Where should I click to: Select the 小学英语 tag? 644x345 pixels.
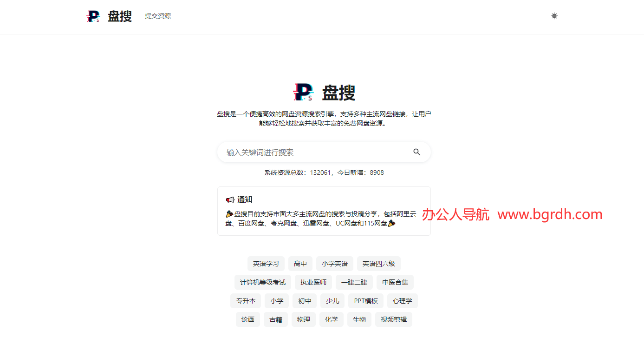pyautogui.click(x=334, y=264)
